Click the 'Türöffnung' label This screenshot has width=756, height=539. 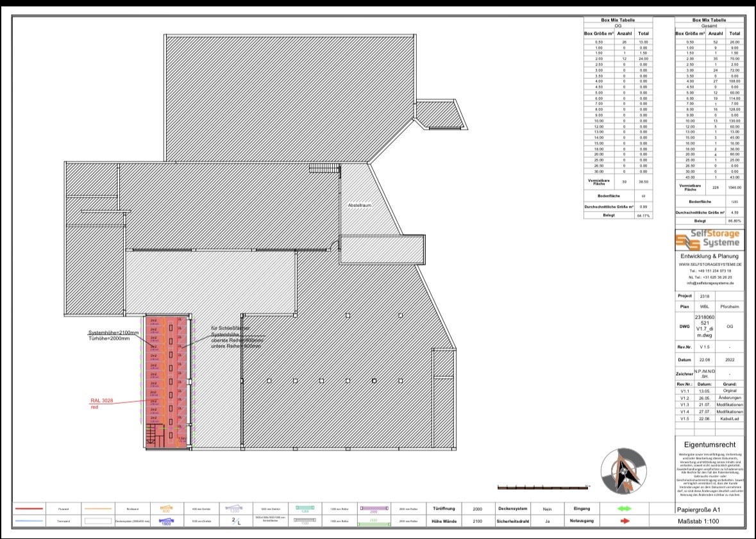444,509
